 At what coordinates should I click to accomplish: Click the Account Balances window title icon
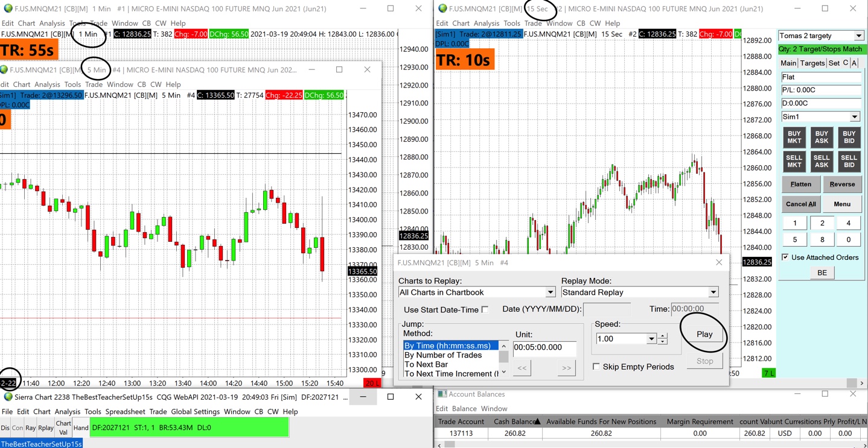click(x=442, y=394)
